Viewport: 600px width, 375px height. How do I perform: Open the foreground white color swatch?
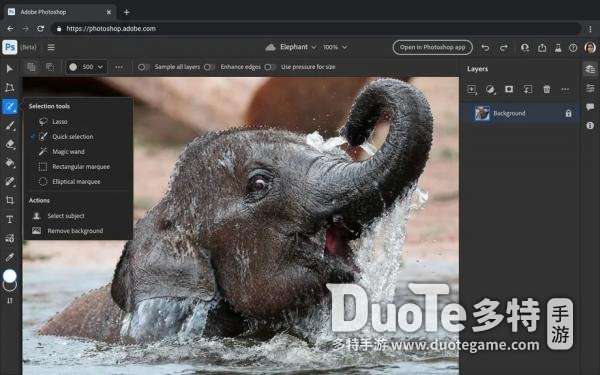click(10, 276)
